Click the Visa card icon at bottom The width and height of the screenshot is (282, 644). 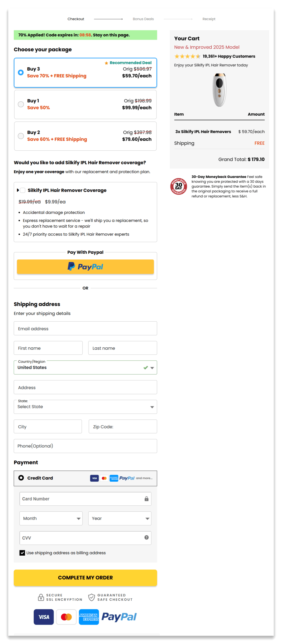pyautogui.click(x=44, y=617)
